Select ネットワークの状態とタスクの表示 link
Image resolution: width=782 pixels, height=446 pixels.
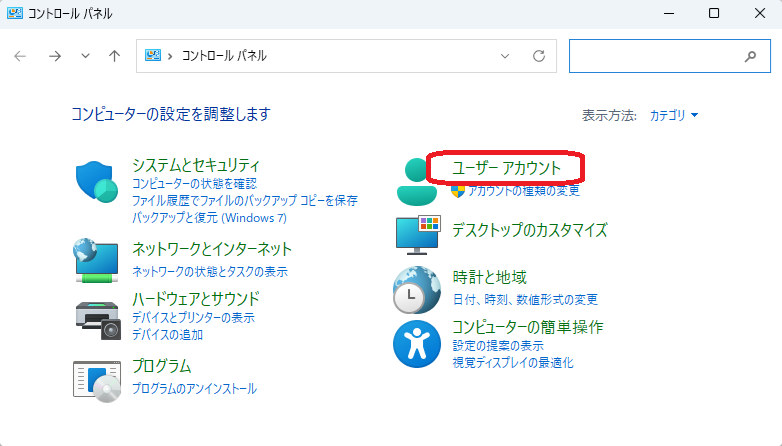click(209, 271)
